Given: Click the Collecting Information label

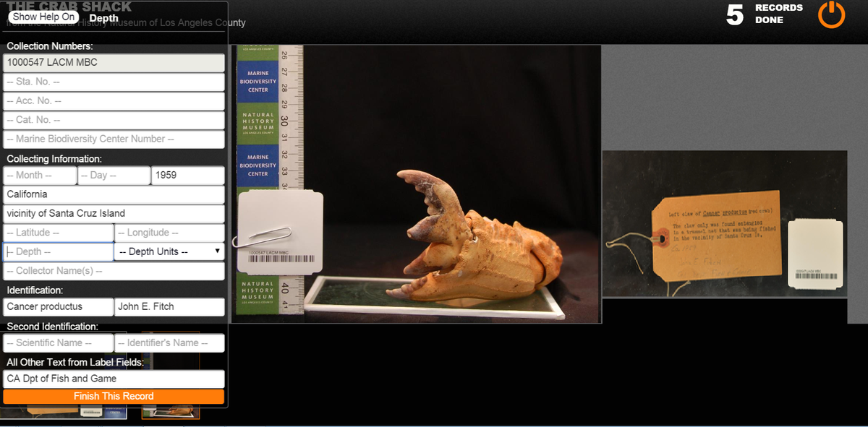Looking at the screenshot, I should 54,159.
